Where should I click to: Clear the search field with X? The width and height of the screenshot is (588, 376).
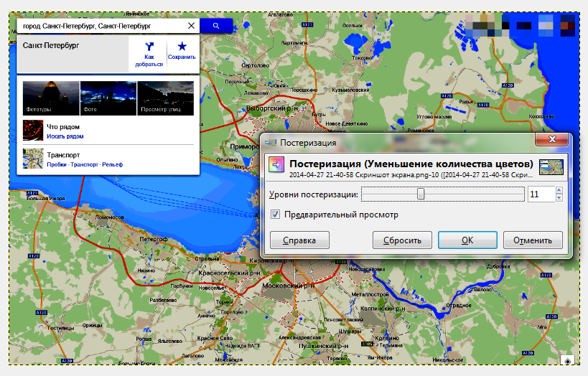pyautogui.click(x=191, y=26)
